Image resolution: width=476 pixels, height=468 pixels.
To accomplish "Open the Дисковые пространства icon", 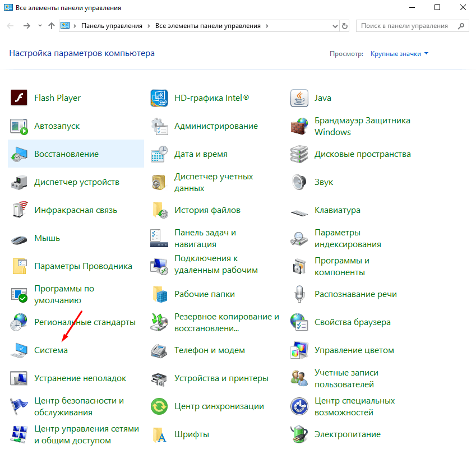I will pos(299,154).
